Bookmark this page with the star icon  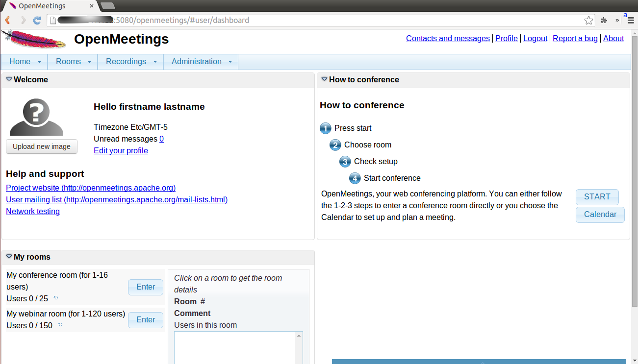click(x=588, y=21)
